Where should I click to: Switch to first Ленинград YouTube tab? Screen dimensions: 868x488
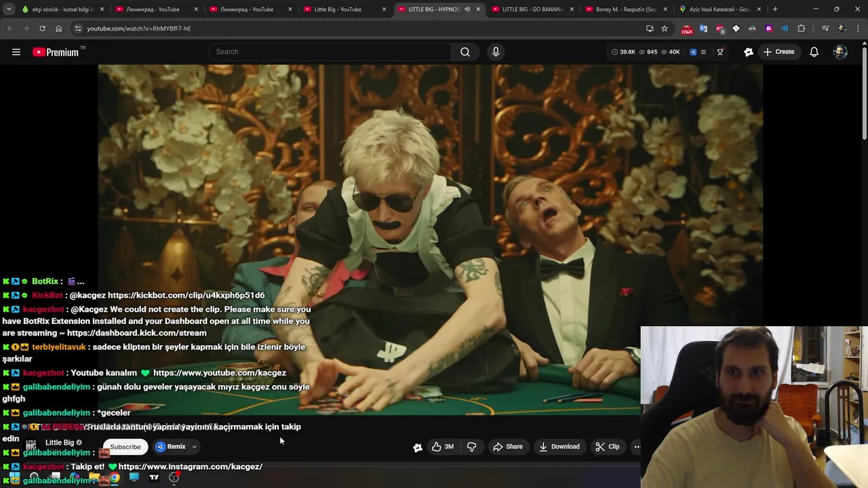click(156, 9)
